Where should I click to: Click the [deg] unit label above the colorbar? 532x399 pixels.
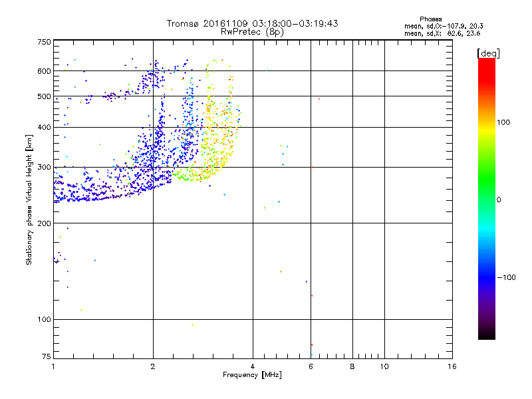tap(488, 53)
